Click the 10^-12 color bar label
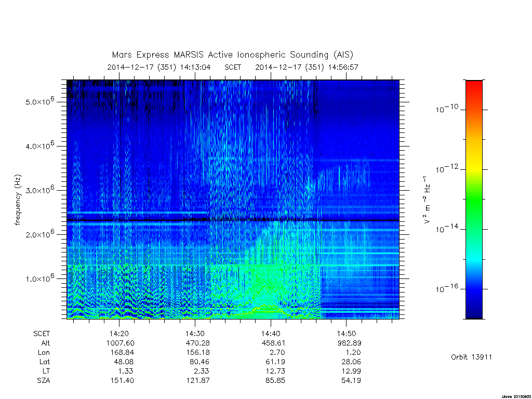 447,168
